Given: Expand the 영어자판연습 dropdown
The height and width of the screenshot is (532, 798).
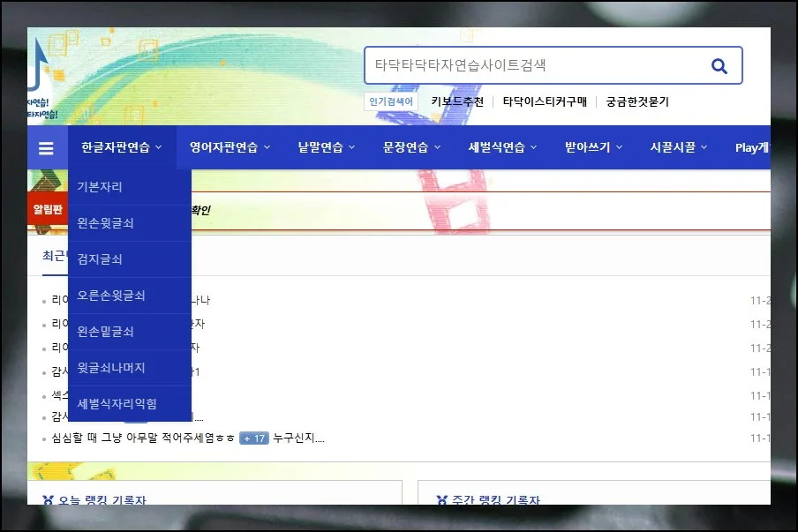Looking at the screenshot, I should 224,147.
